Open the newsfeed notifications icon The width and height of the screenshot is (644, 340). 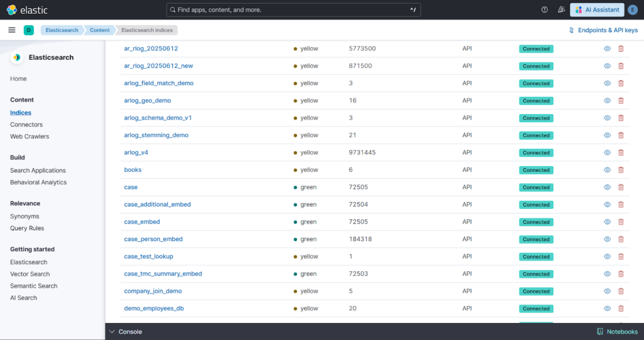561,9
